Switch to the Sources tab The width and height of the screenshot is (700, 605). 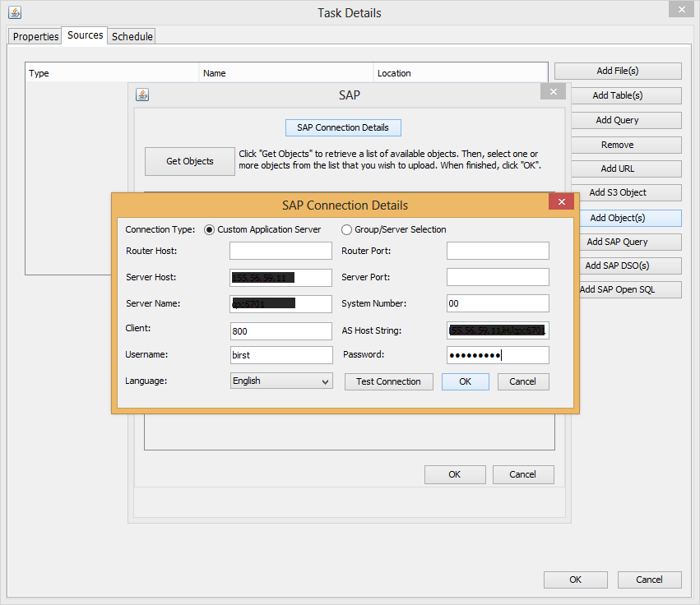(85, 35)
